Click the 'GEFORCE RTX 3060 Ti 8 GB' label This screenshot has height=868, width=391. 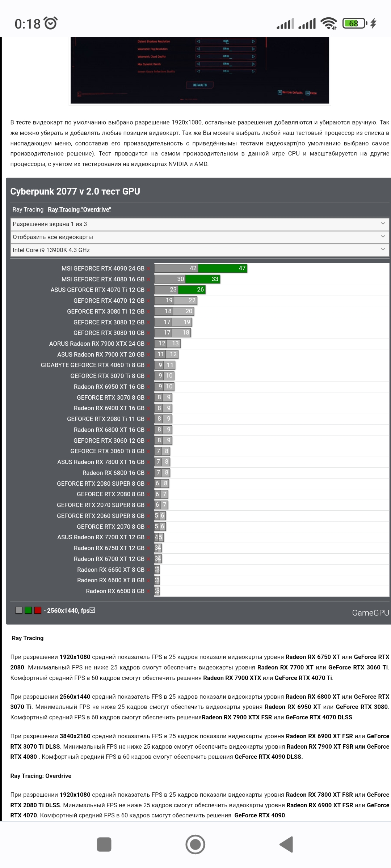(107, 451)
